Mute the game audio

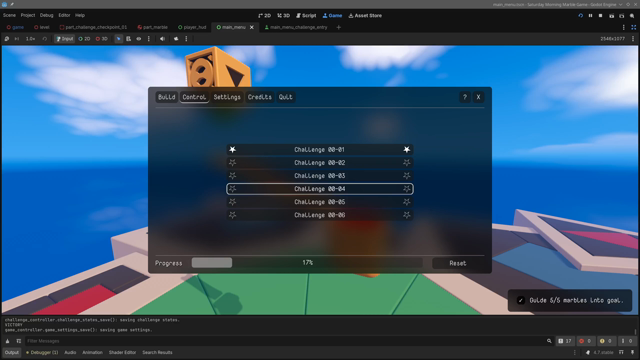coord(162,39)
